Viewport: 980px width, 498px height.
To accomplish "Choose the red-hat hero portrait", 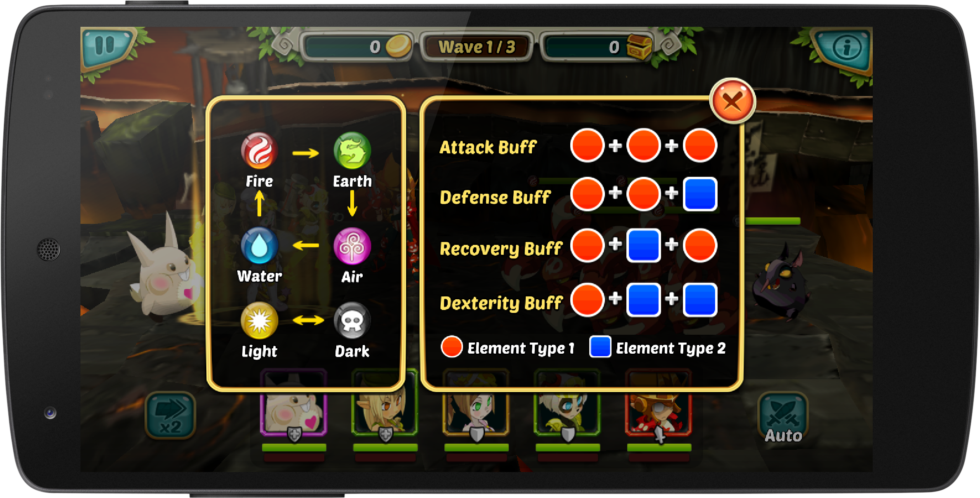I will pyautogui.click(x=658, y=406).
